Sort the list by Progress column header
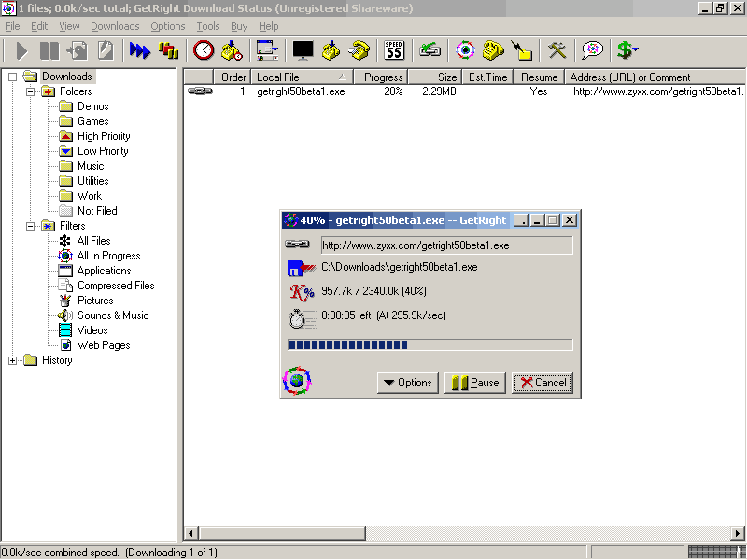Viewport: 747px width, 560px height. coord(383,77)
